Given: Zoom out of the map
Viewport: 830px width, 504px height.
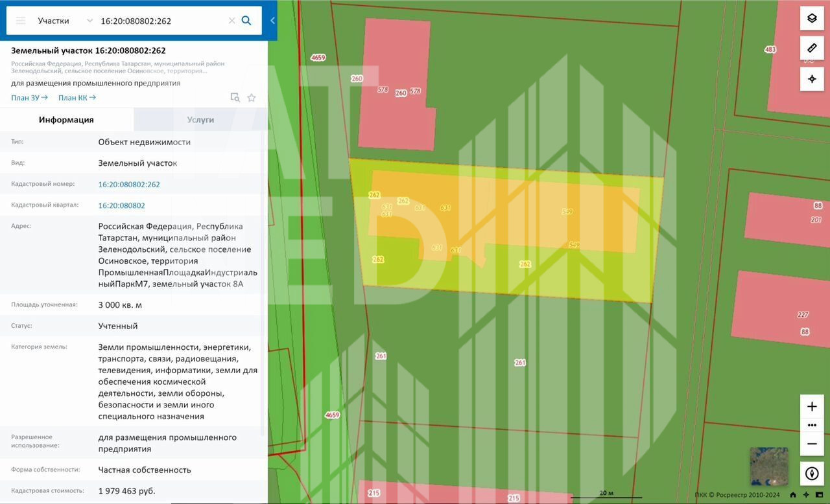Looking at the screenshot, I should (x=812, y=444).
